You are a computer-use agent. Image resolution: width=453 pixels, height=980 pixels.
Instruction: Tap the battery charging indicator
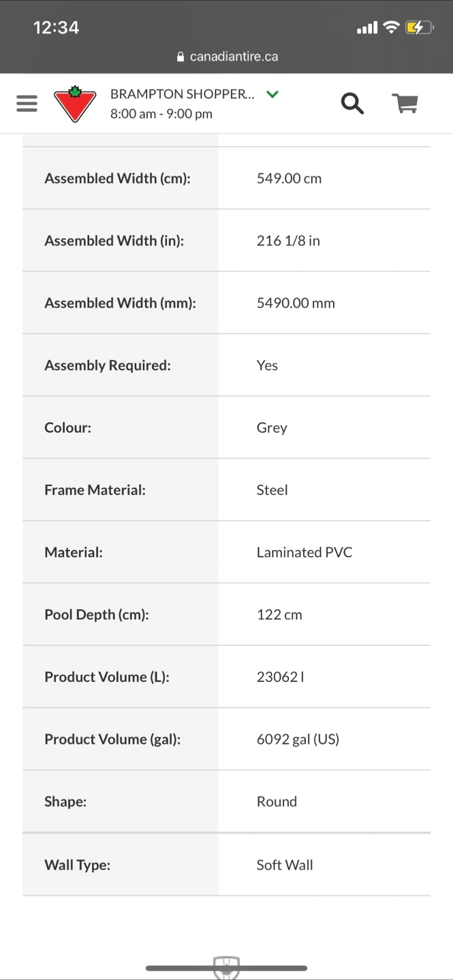click(x=420, y=27)
